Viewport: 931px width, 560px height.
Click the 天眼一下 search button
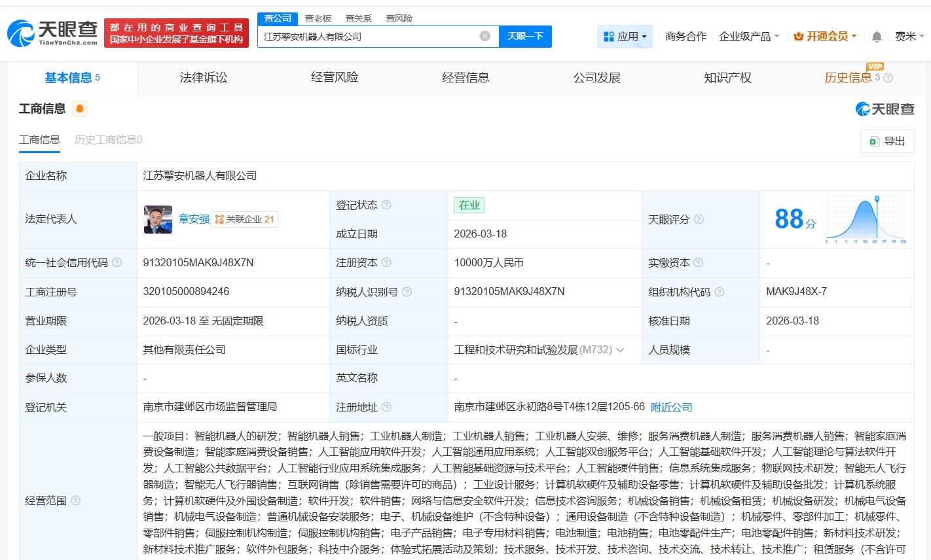(525, 37)
